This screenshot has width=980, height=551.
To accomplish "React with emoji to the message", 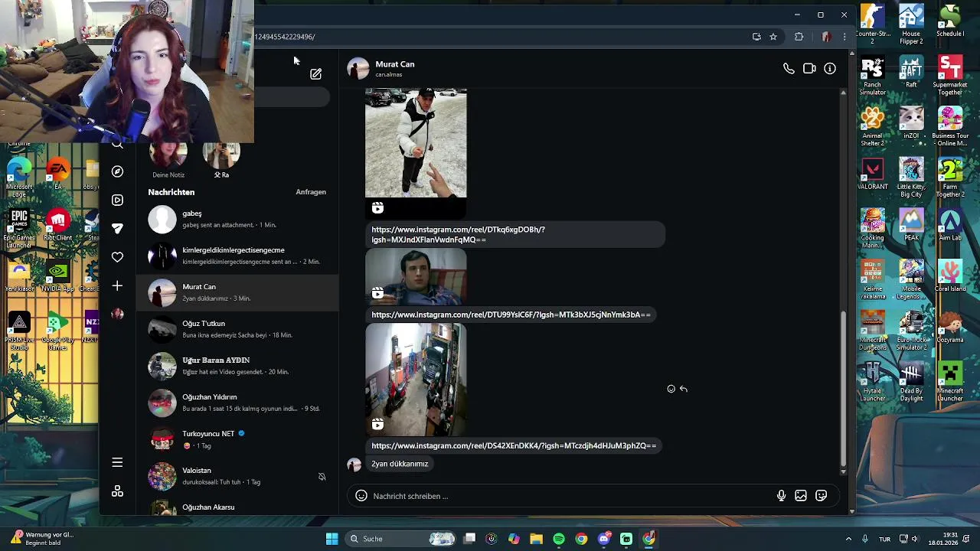I will tap(671, 389).
